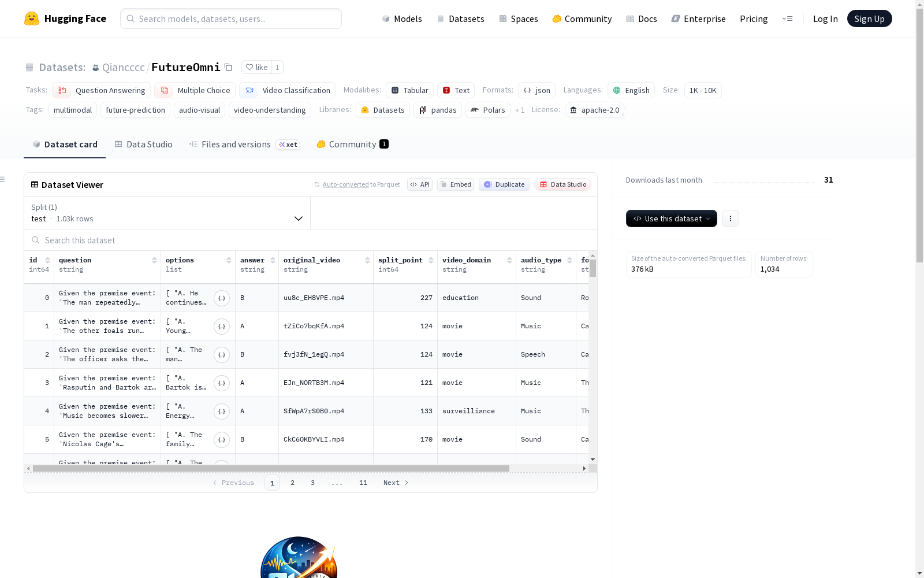Click the Sign Up button
The image size is (924, 578).
click(869, 18)
